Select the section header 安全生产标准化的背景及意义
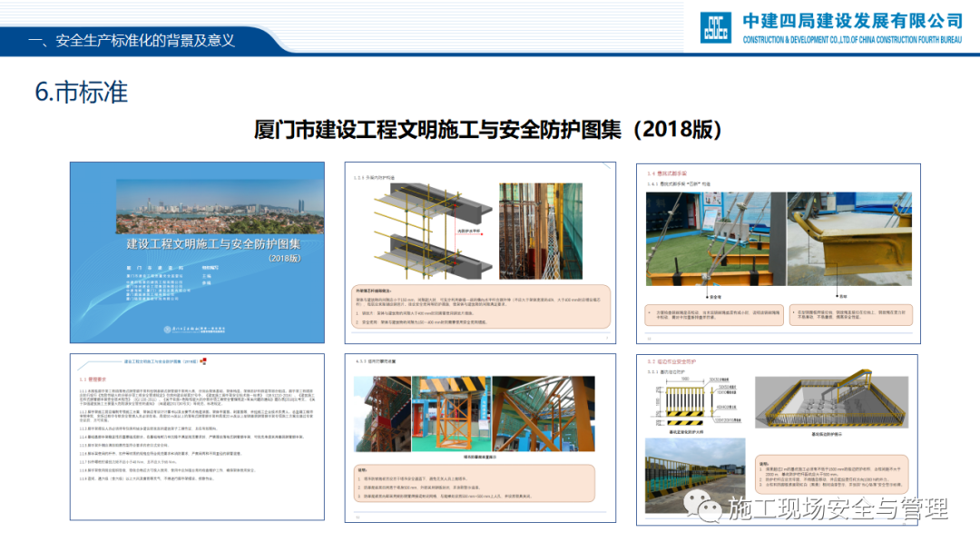This screenshot has height=552, width=980. [x=145, y=41]
